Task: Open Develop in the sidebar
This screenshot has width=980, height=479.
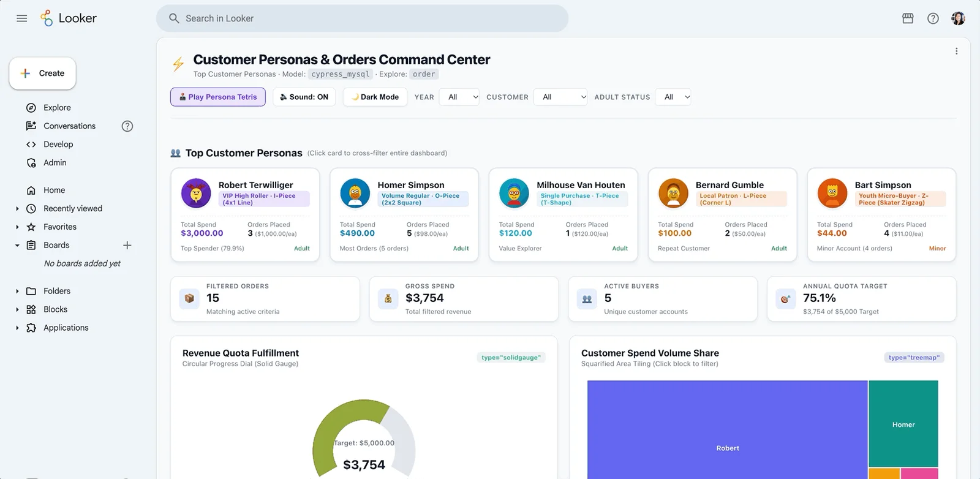Action: (x=58, y=145)
